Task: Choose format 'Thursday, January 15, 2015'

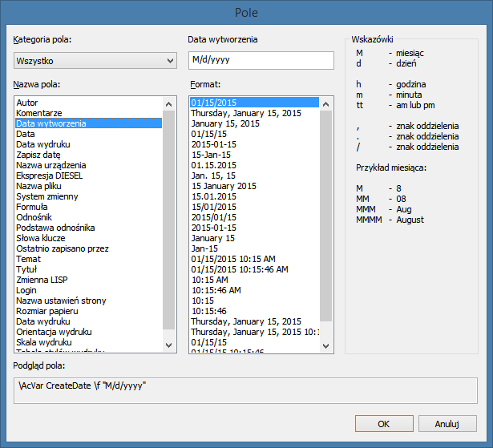Action: (x=245, y=114)
